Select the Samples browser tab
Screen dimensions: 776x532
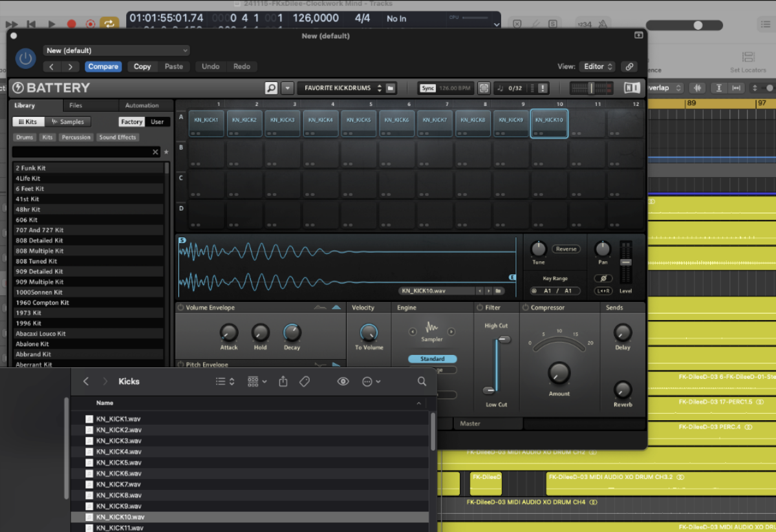pyautogui.click(x=68, y=122)
